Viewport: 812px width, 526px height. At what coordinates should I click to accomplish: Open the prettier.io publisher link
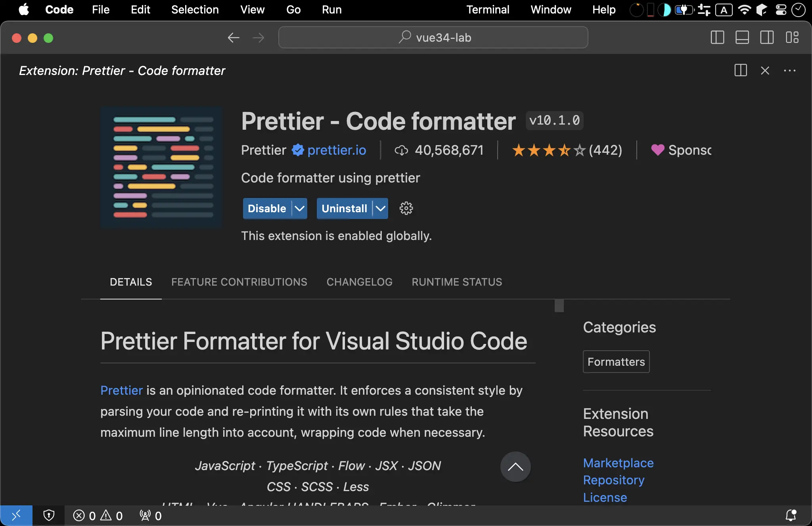click(x=337, y=150)
